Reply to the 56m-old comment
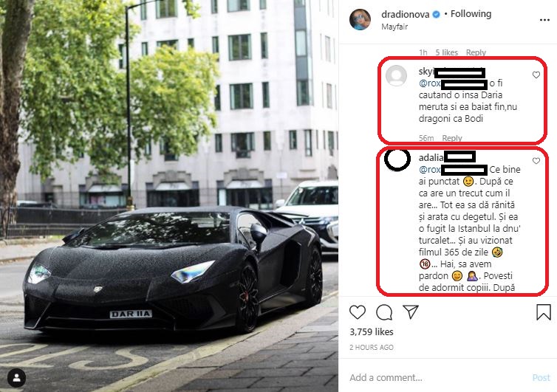 coord(452,138)
